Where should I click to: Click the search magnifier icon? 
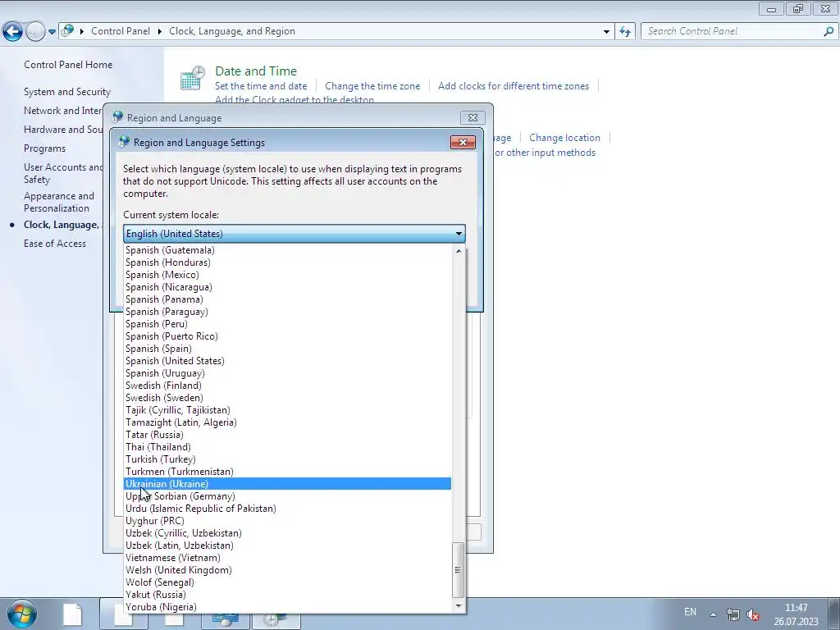click(x=829, y=31)
